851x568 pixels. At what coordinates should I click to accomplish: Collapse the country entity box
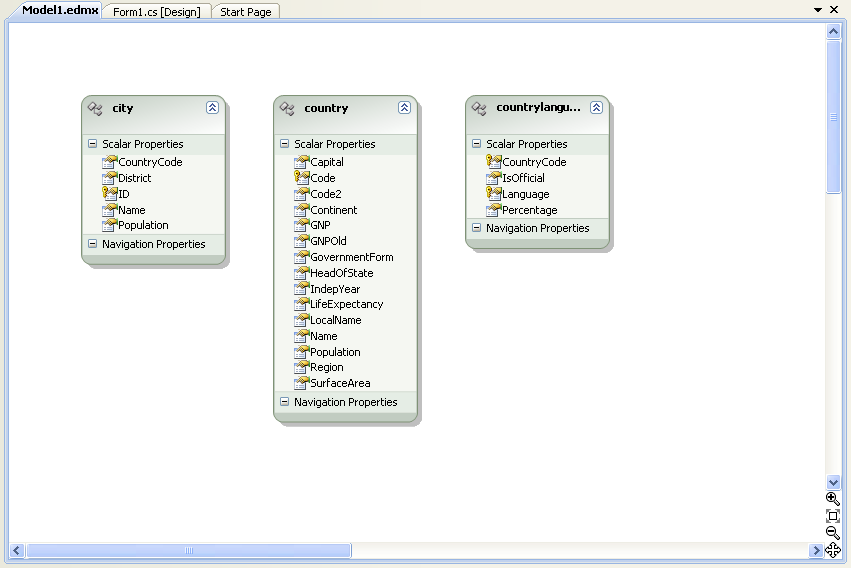[x=404, y=108]
